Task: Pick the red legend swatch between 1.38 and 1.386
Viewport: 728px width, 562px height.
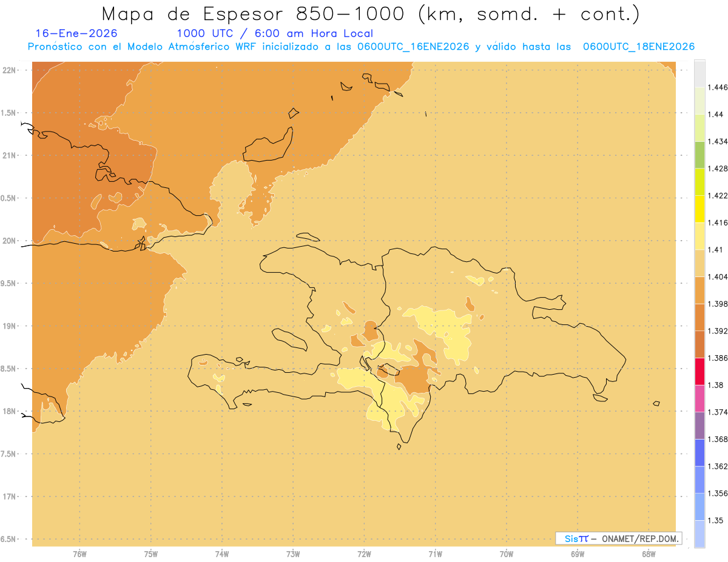Action: pos(699,371)
